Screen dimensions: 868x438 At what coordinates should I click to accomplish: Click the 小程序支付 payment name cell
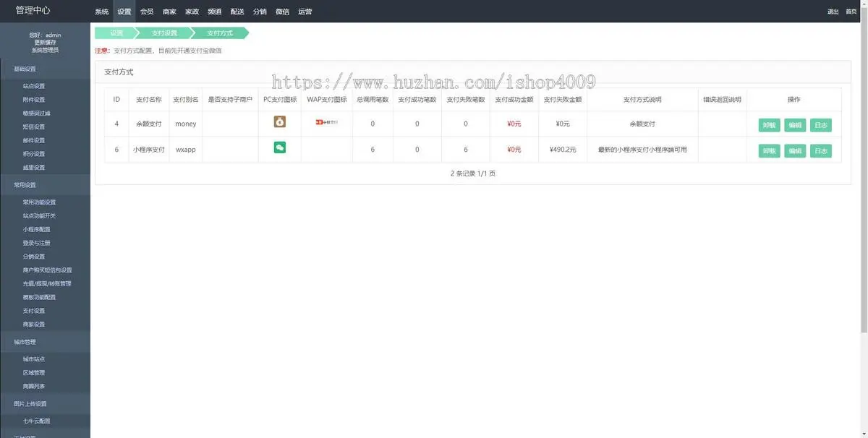click(149, 150)
